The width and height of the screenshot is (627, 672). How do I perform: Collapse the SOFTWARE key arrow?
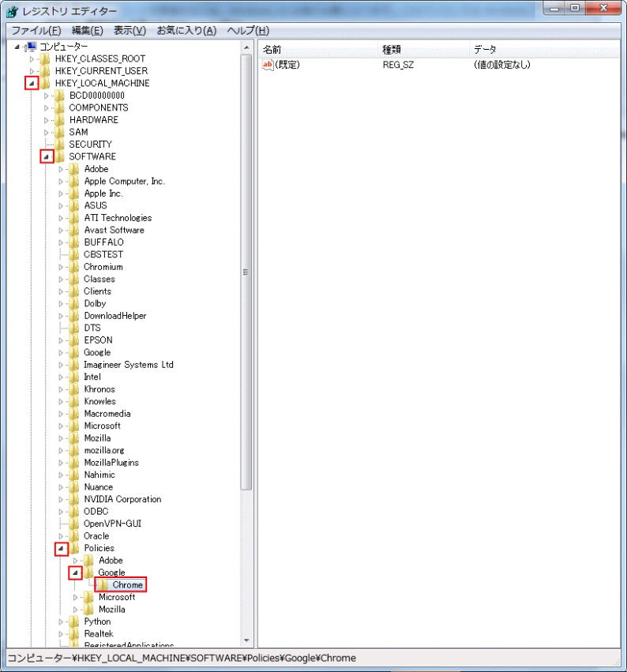click(47, 156)
